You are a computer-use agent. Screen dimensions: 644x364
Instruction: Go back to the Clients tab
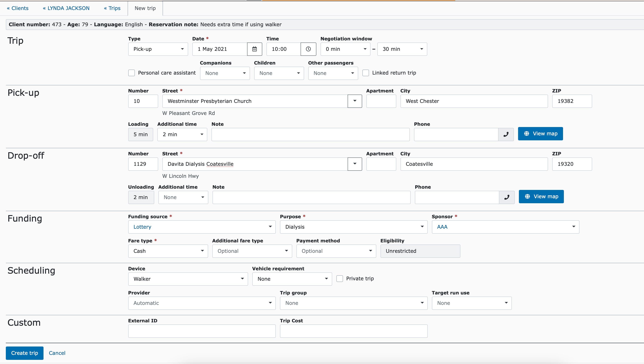pos(18,8)
